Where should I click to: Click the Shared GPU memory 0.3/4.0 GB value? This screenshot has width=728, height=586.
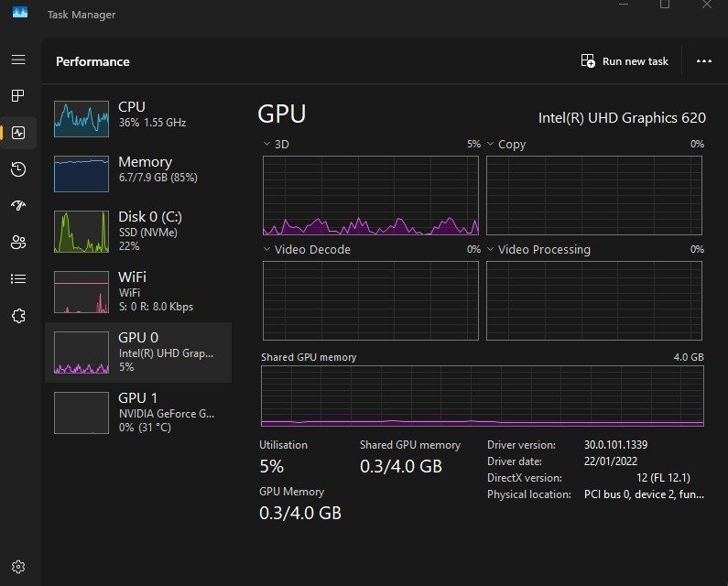(x=401, y=466)
